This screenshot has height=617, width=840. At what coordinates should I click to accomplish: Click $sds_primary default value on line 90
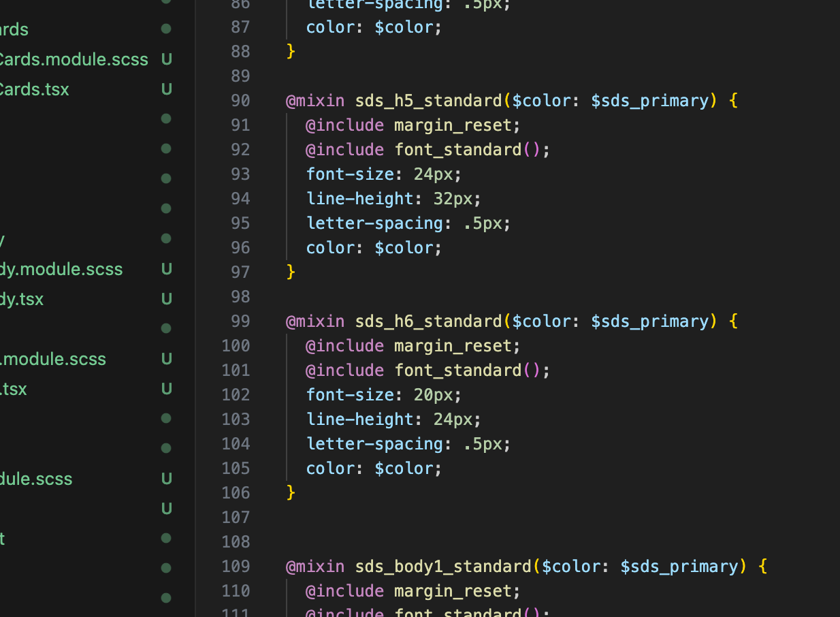[x=649, y=101]
